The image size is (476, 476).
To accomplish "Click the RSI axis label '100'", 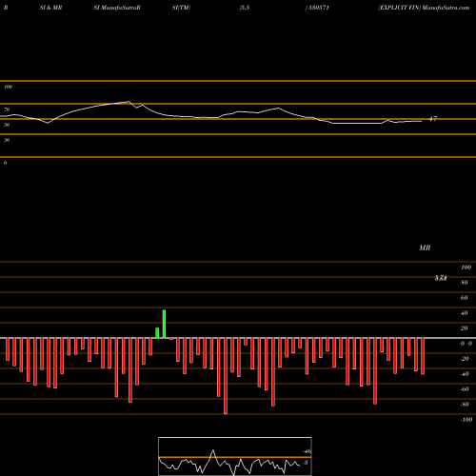I will (x=9, y=87).
